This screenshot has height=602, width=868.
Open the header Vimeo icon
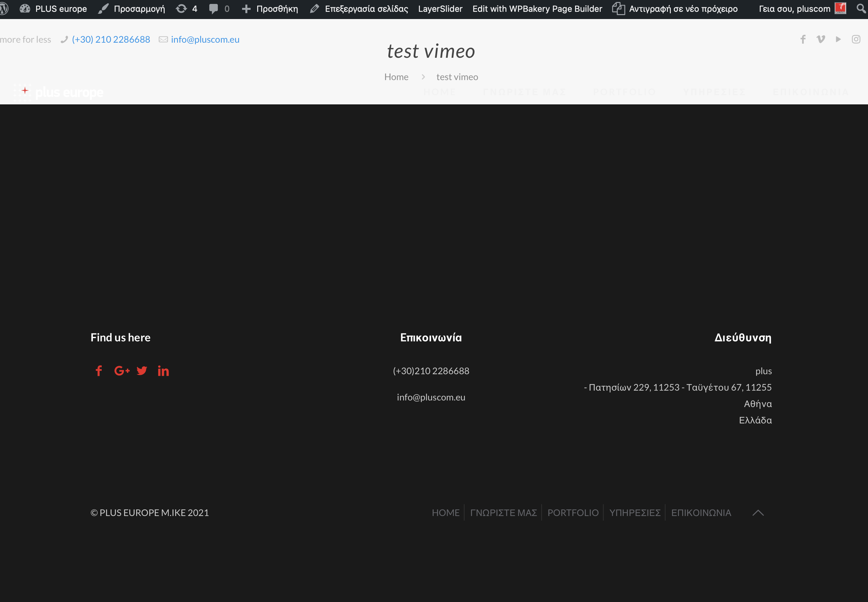(820, 39)
